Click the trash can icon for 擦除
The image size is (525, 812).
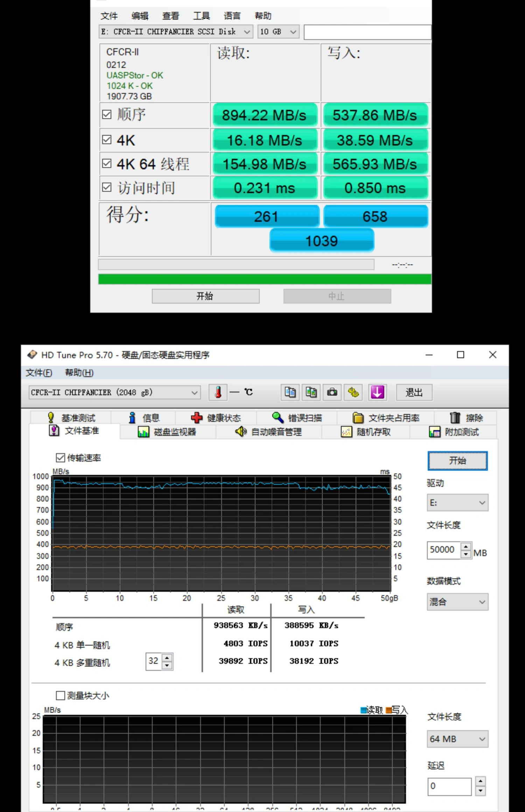pos(455,418)
